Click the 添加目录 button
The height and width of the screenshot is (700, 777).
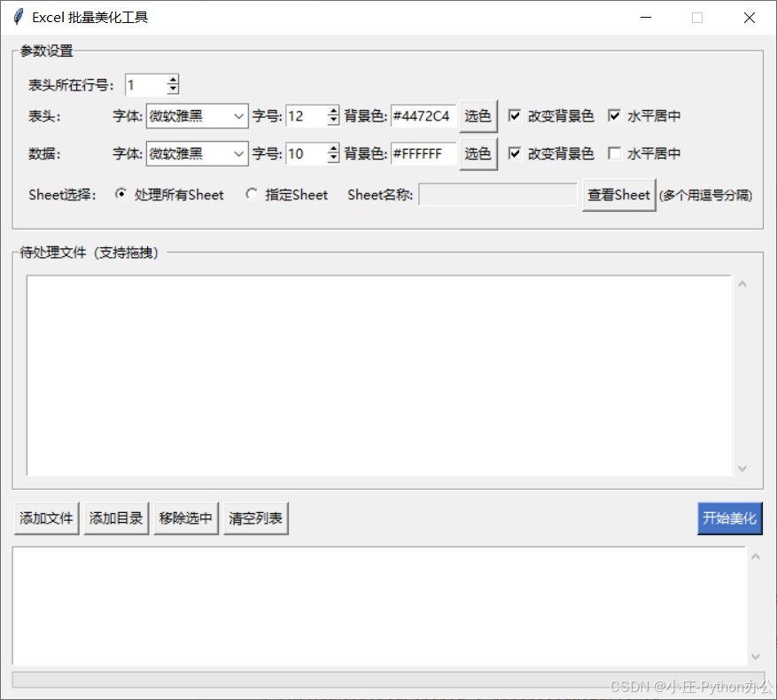116,518
